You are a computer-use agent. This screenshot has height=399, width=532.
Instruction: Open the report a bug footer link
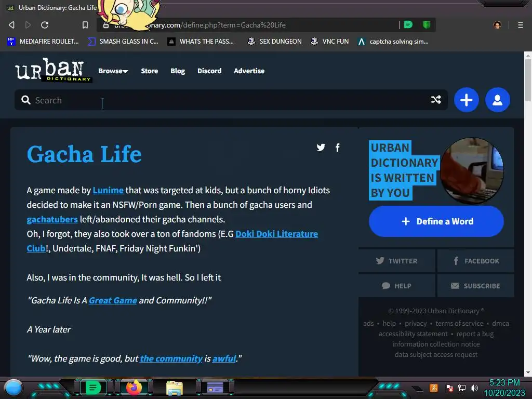475,334
